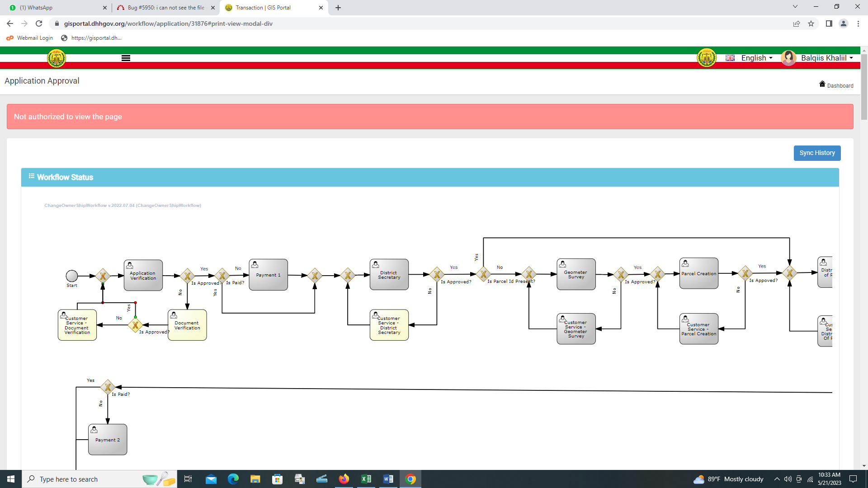Open the Balqiis Khaliil user menu
This screenshot has height=488, width=868.
click(827, 58)
